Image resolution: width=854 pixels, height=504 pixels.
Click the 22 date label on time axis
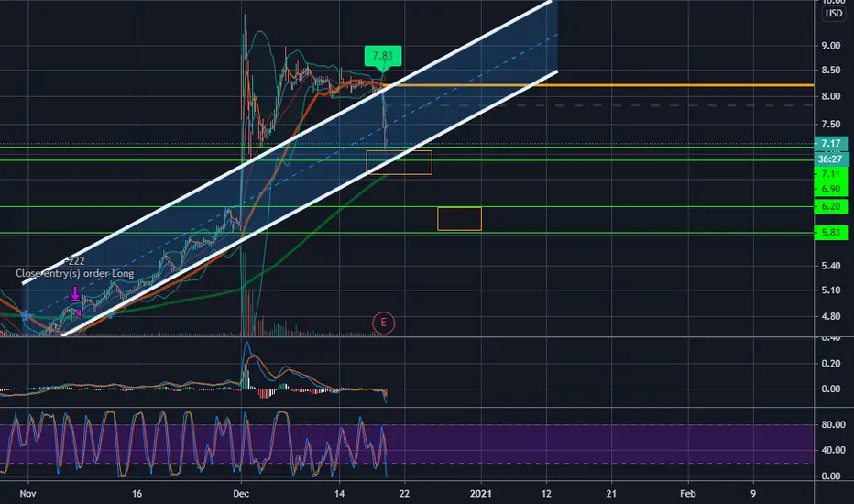404,494
